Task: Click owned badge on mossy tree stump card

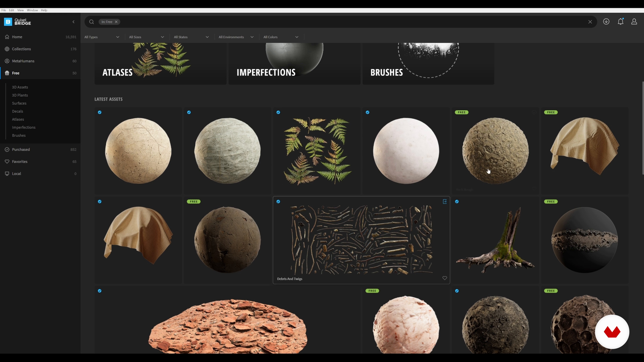Action: (x=457, y=201)
